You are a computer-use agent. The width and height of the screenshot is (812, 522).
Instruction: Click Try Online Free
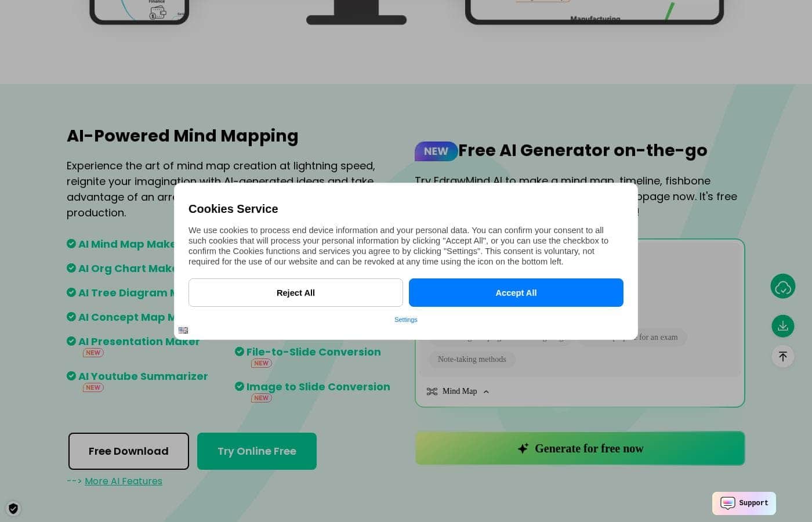coord(257,451)
